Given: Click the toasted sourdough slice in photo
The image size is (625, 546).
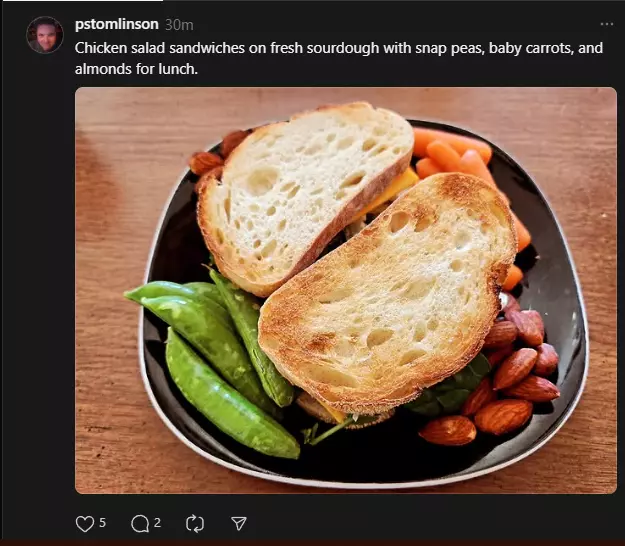Looking at the screenshot, I should pyautogui.click(x=387, y=295).
